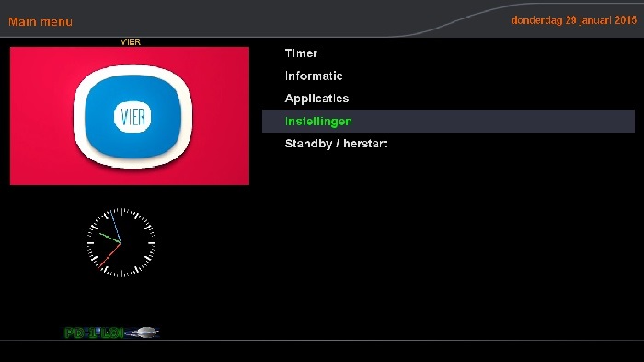The image size is (644, 362).
Task: Click the green hour hand of the clock
Action: (x=110, y=239)
